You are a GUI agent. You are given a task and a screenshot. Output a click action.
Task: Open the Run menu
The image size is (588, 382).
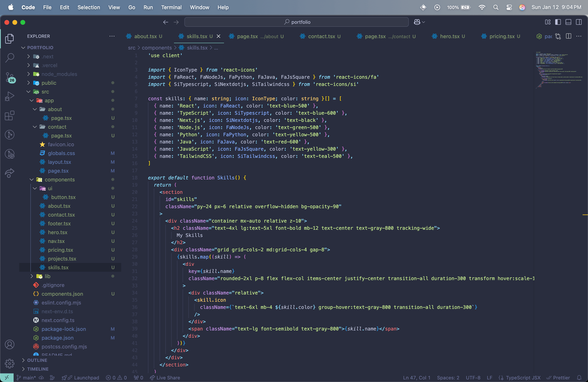pos(148,7)
